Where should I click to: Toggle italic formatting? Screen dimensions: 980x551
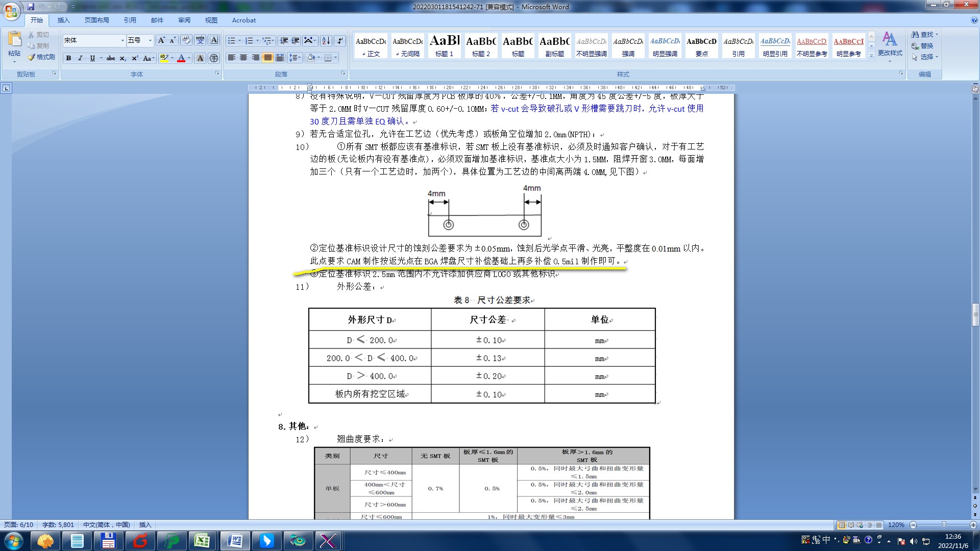click(x=80, y=58)
